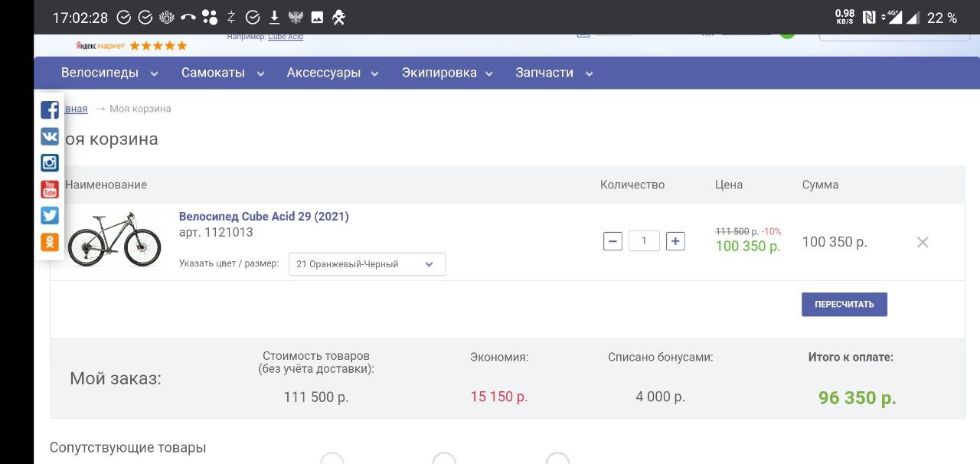Open the Facebook share icon
The width and height of the screenshot is (980, 464).
50,110
